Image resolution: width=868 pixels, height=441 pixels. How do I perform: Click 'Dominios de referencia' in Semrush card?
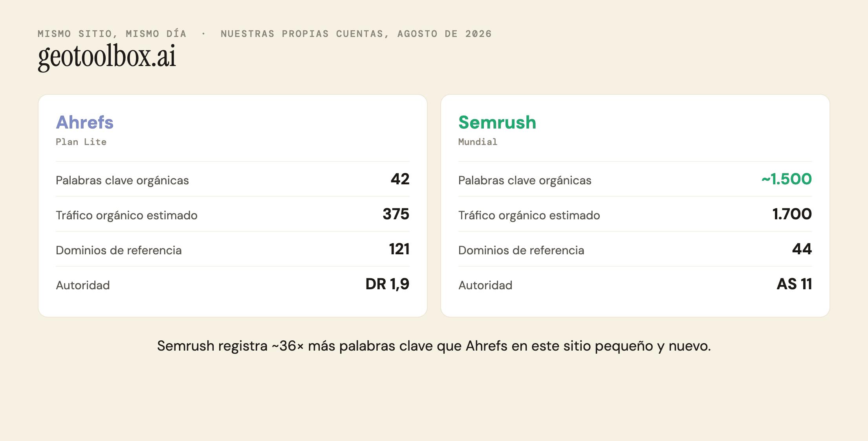[521, 250]
